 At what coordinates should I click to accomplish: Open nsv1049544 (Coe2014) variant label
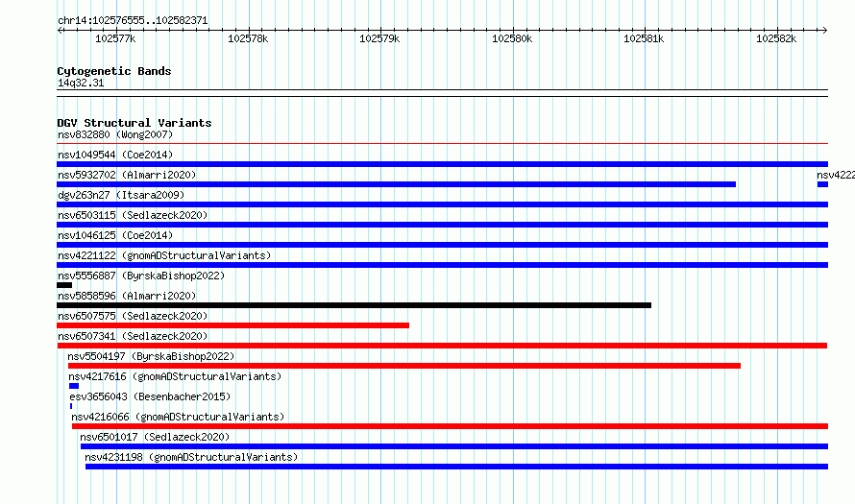click(x=115, y=155)
